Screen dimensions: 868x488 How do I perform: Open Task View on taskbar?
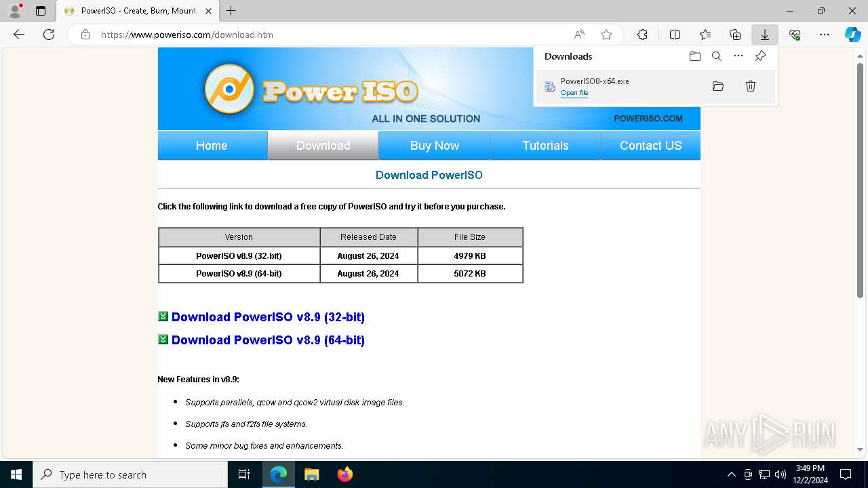click(244, 474)
